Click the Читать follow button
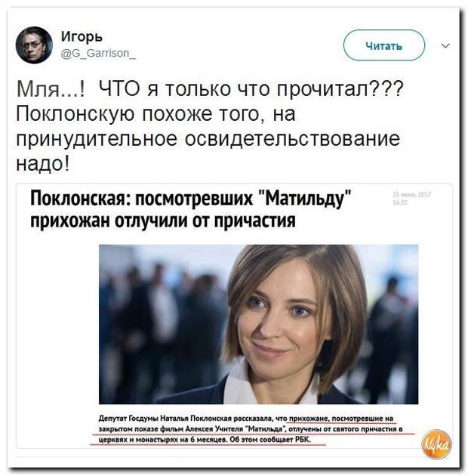 pyautogui.click(x=384, y=45)
